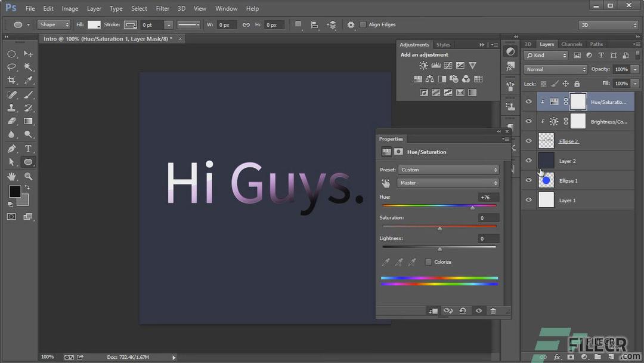
Task: Add a Brightness/Contrast adjustment from Adjustments panel
Action: click(x=423, y=66)
